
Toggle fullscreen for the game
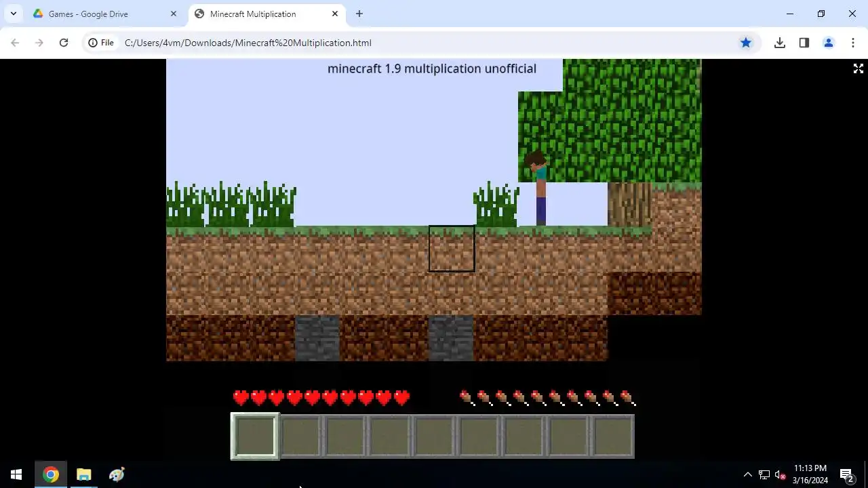(859, 68)
